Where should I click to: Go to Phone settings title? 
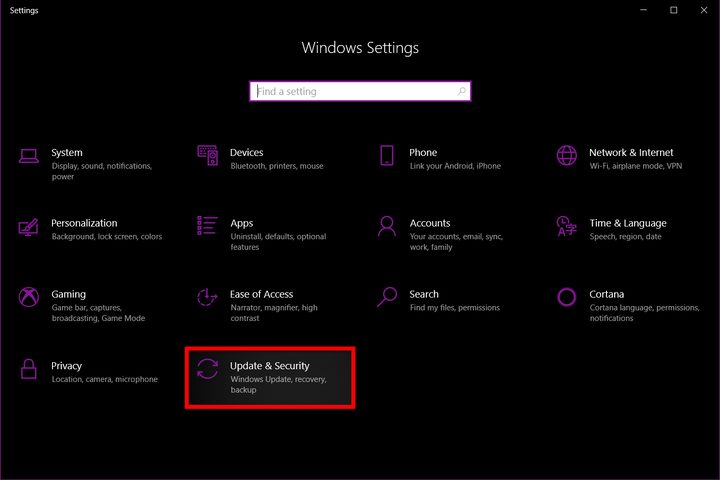pyautogui.click(x=423, y=152)
